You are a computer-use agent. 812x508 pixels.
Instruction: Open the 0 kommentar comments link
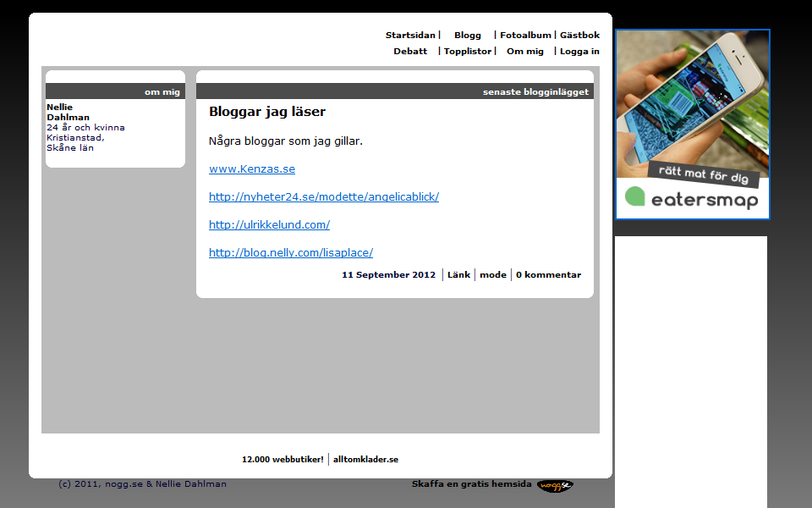548,275
